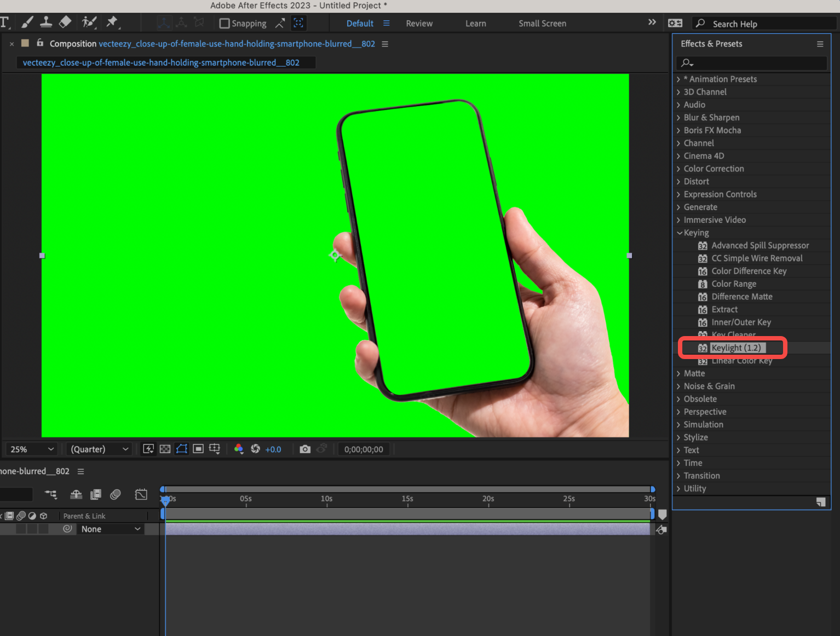Viewport: 840px width, 636px height.
Task: Collapse the Keying effects category
Action: 680,233
